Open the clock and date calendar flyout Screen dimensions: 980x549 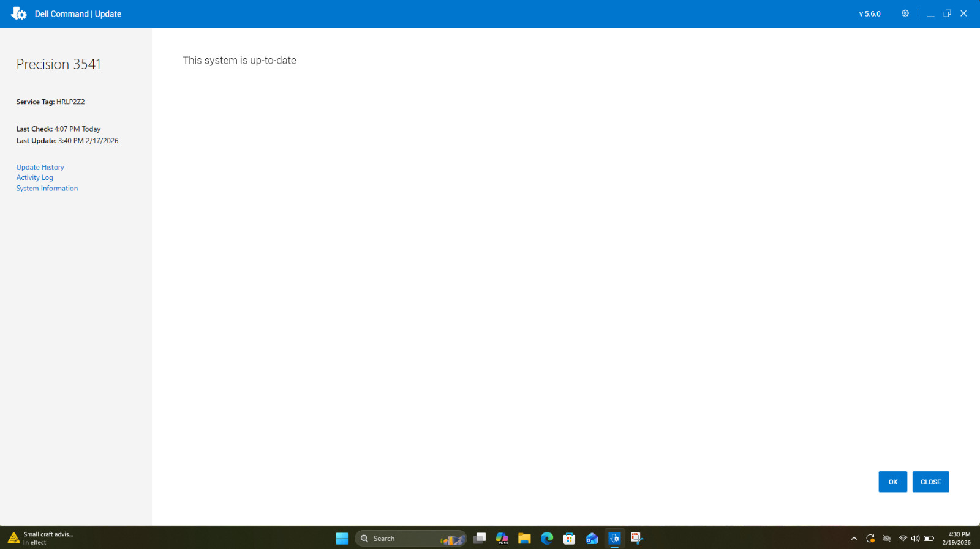956,539
